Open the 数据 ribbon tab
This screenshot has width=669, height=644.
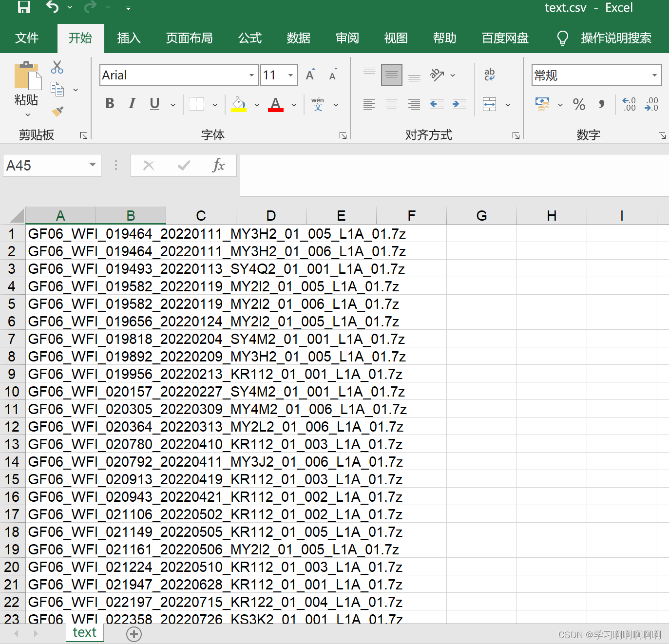click(299, 38)
